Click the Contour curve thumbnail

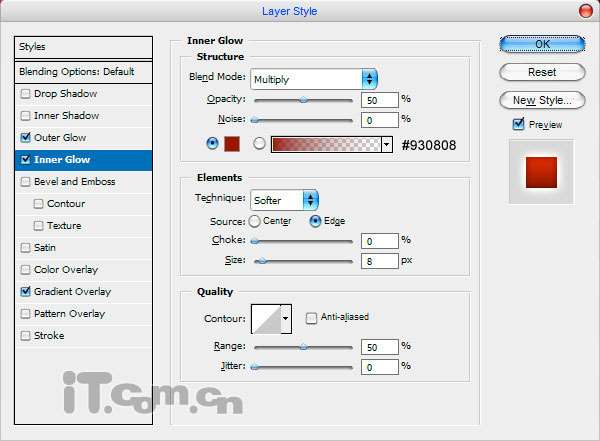[266, 318]
